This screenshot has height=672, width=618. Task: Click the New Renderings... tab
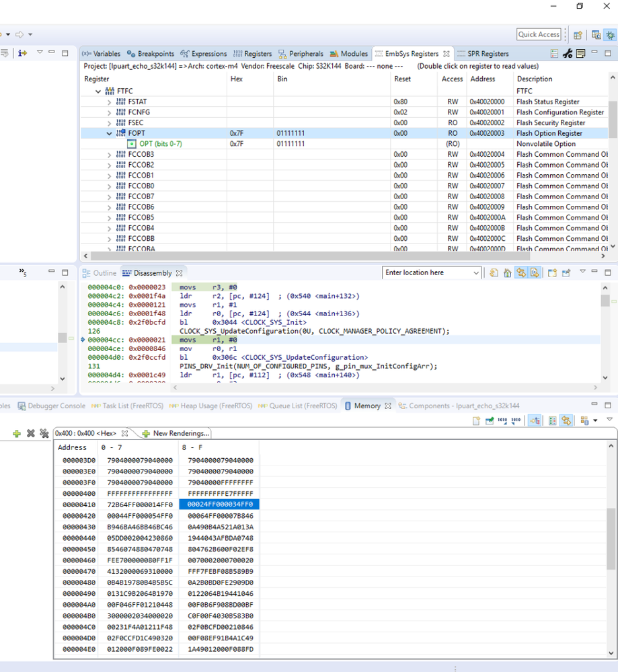click(x=176, y=433)
